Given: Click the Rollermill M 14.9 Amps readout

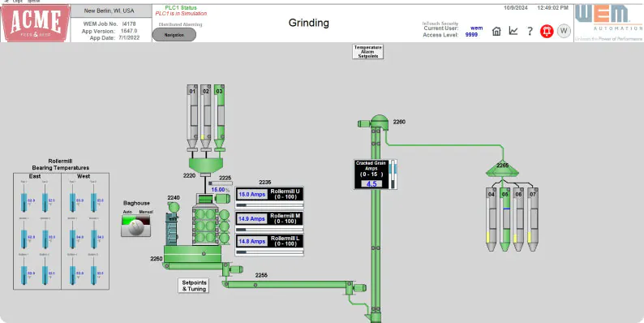Looking at the screenshot, I should click(251, 218).
